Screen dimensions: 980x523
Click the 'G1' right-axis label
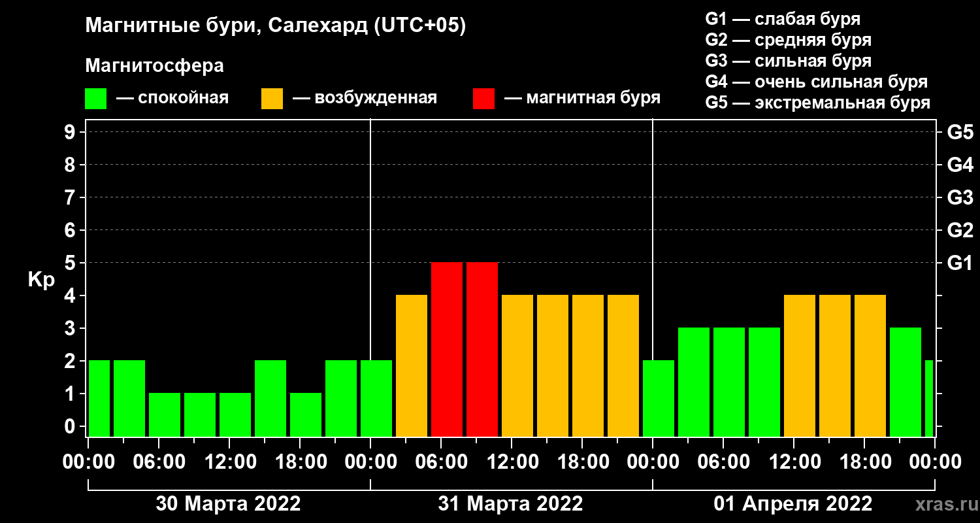pos(960,263)
